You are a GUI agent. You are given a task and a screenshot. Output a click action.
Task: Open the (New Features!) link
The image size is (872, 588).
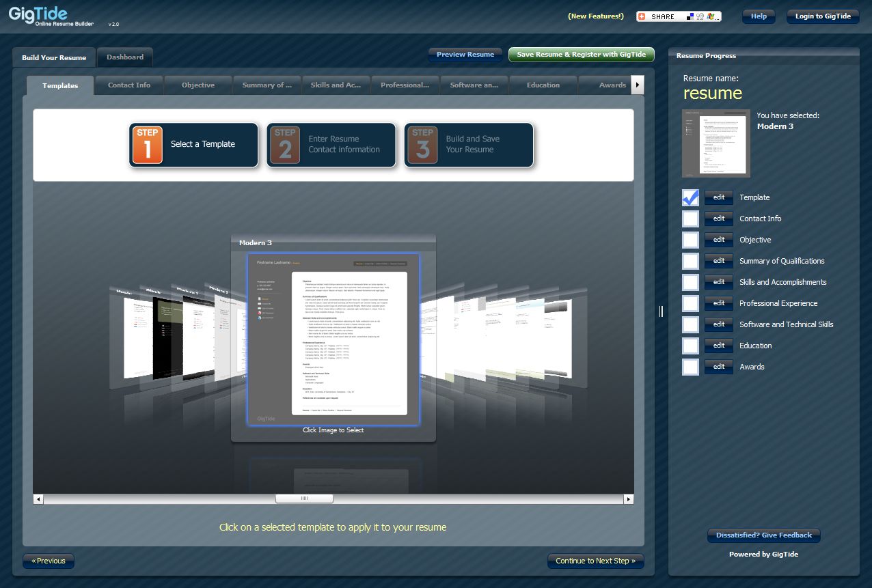tap(596, 16)
